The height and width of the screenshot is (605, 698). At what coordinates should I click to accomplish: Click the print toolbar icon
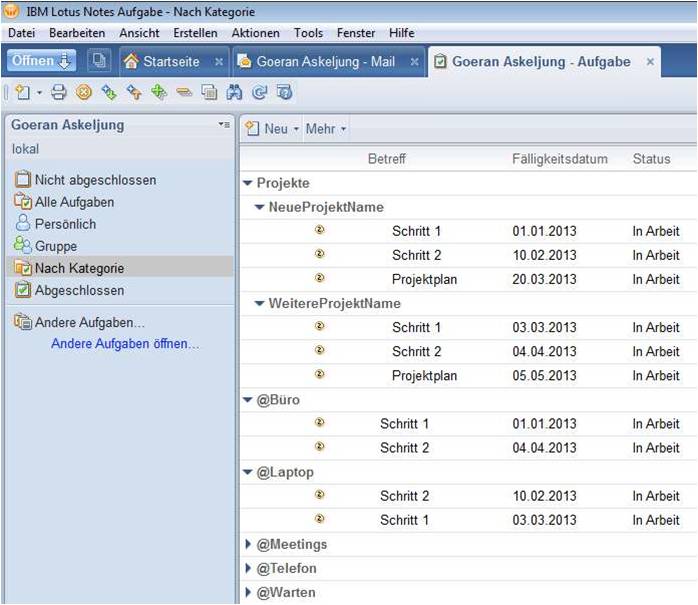click(58, 92)
